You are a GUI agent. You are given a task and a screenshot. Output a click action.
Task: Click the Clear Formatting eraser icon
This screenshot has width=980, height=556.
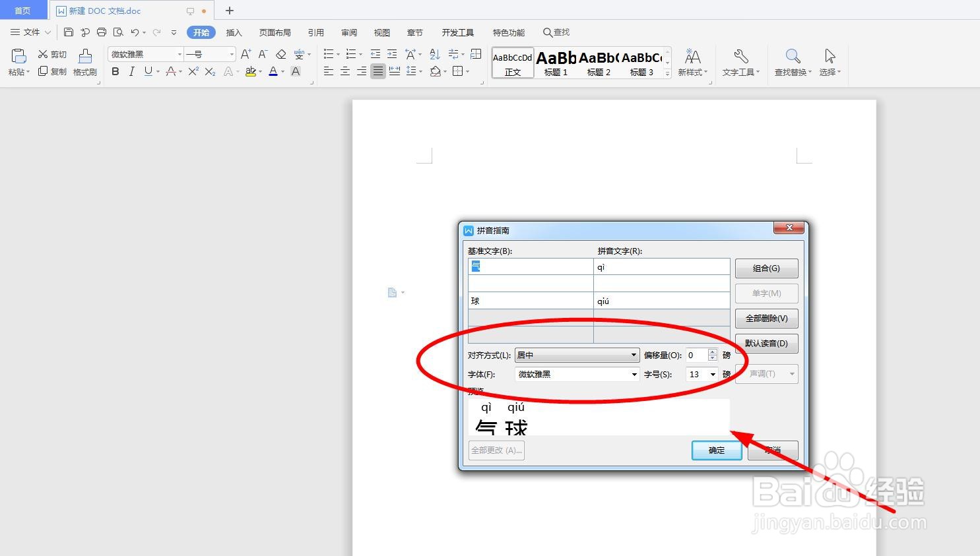coord(281,54)
